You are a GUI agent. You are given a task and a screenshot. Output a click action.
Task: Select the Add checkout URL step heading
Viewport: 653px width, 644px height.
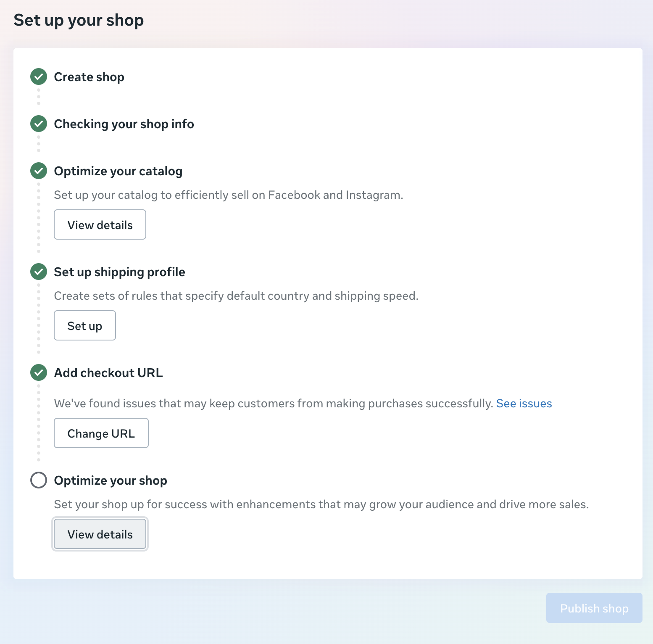tap(108, 373)
